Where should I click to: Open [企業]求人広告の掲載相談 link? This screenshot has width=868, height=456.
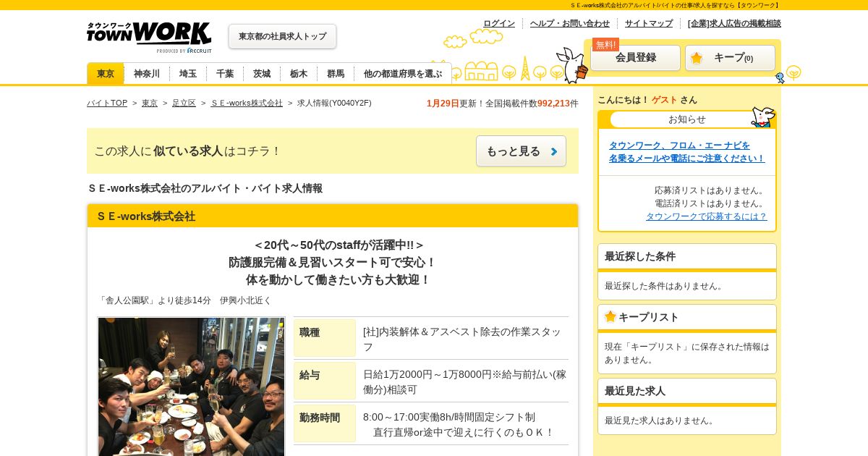[734, 23]
